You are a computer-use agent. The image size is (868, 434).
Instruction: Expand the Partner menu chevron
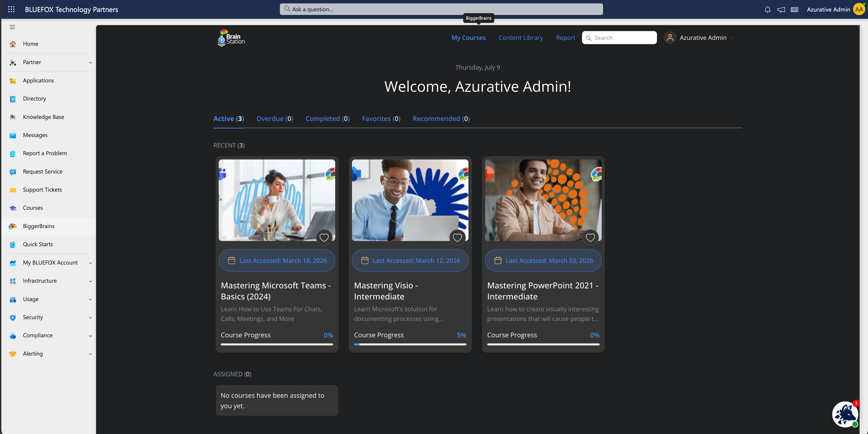click(90, 63)
